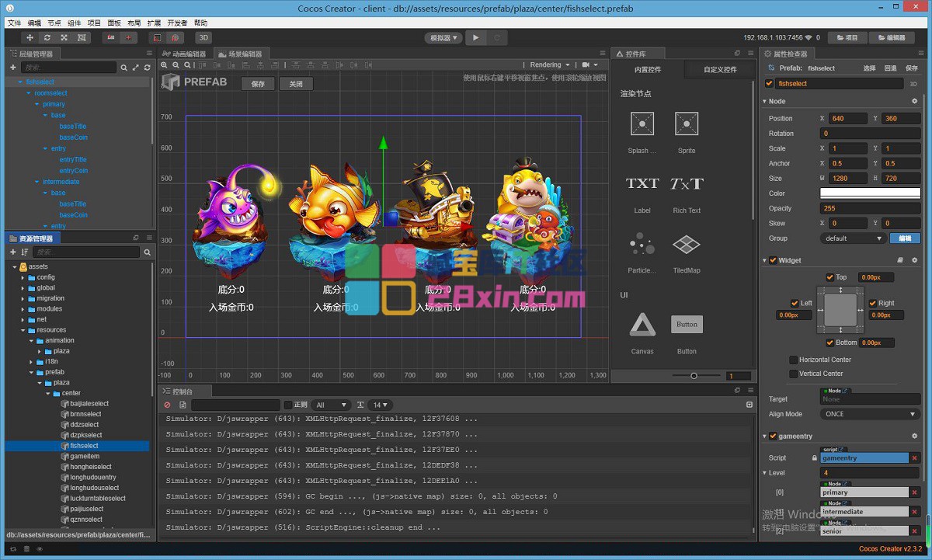Zoom in the scene editor view

point(165,66)
